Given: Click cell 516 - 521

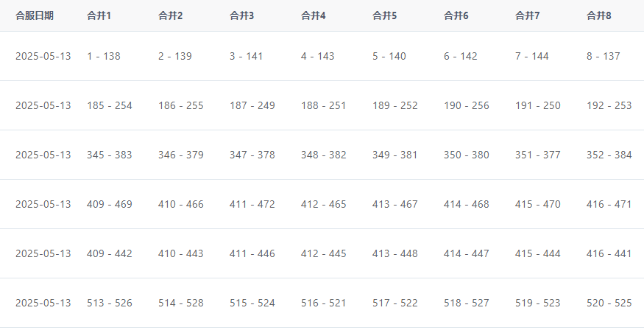Looking at the screenshot, I should 324,303.
